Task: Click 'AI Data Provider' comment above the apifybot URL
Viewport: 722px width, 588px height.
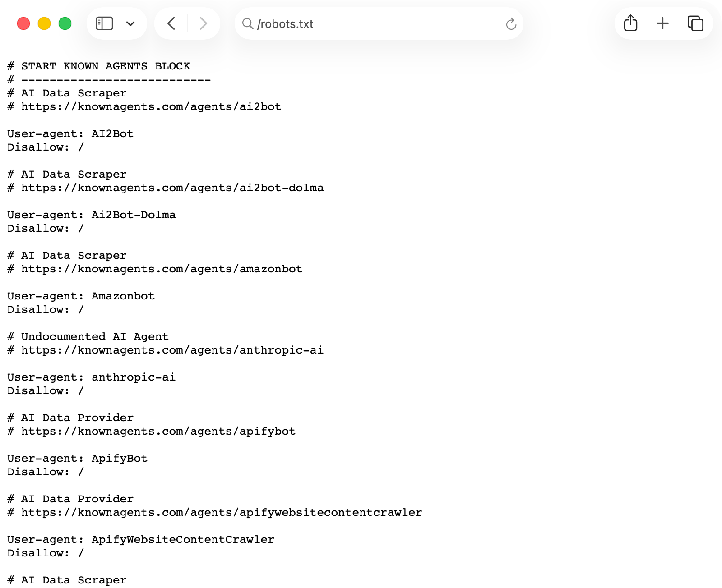Action: 77,418
